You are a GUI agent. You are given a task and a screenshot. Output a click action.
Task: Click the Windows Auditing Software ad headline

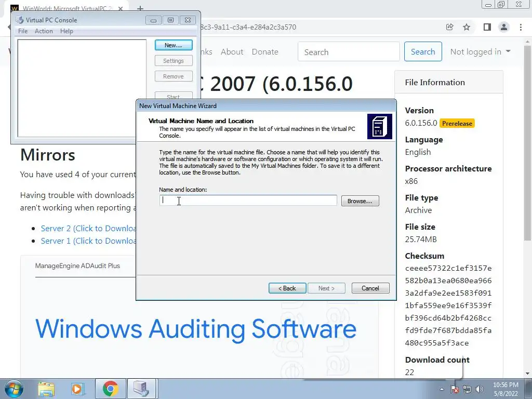point(196,328)
